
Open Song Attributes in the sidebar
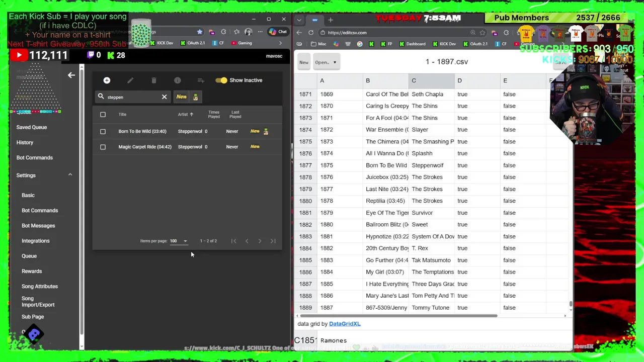click(x=40, y=287)
